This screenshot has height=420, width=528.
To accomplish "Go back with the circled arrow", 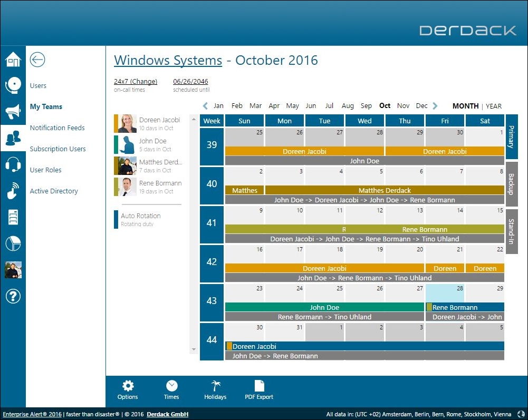I will [37, 60].
